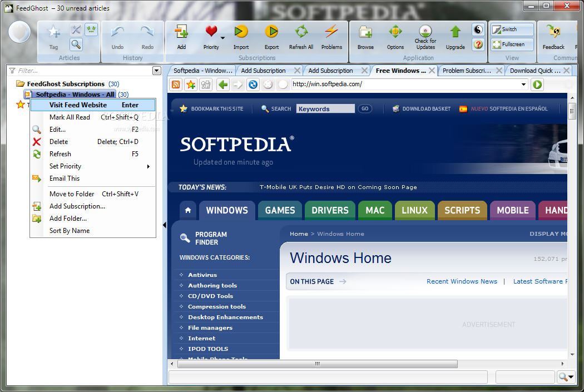Choose Email This menu entry
This screenshot has width=584, height=392.
click(93, 178)
